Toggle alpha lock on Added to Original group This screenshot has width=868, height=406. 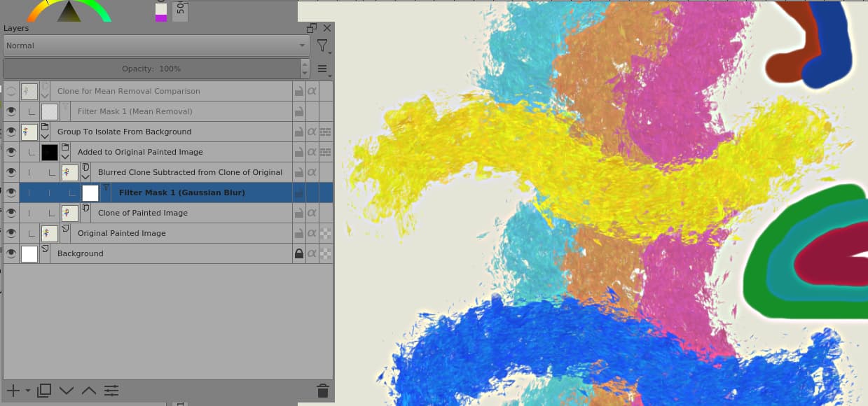[x=312, y=152]
